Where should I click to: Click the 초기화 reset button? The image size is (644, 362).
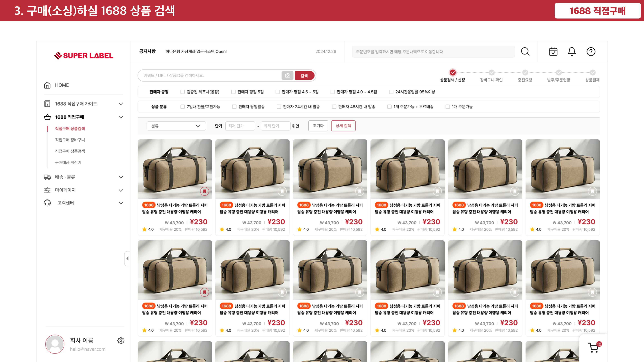[318, 126]
